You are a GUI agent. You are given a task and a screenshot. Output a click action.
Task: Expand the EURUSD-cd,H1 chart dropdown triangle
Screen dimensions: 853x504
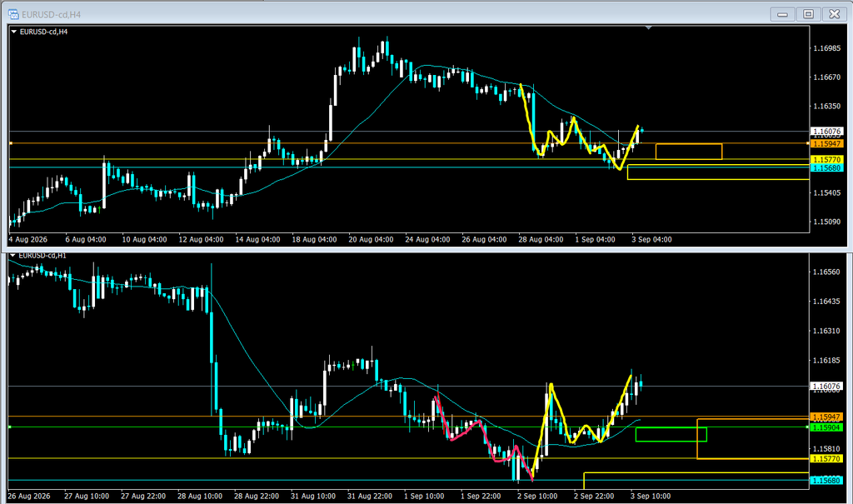click(13, 255)
